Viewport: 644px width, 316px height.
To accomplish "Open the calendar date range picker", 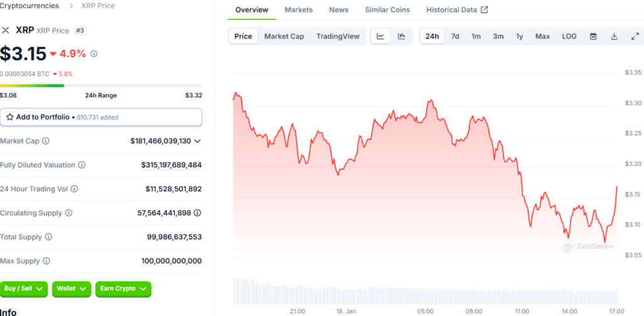I will coord(593,36).
